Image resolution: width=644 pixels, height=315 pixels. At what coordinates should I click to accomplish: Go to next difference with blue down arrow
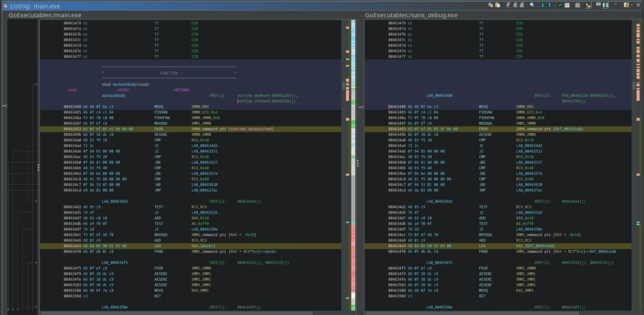tap(542, 5)
